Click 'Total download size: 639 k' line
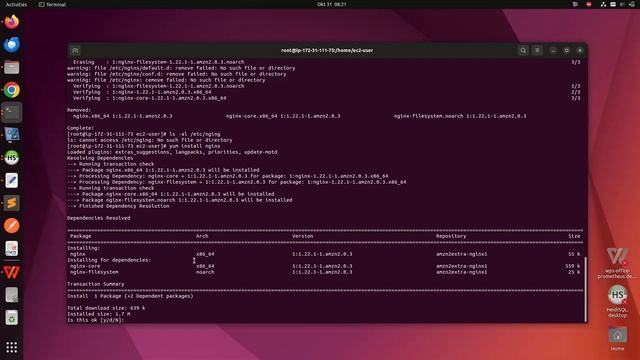This screenshot has height=360, width=640. 106,308
